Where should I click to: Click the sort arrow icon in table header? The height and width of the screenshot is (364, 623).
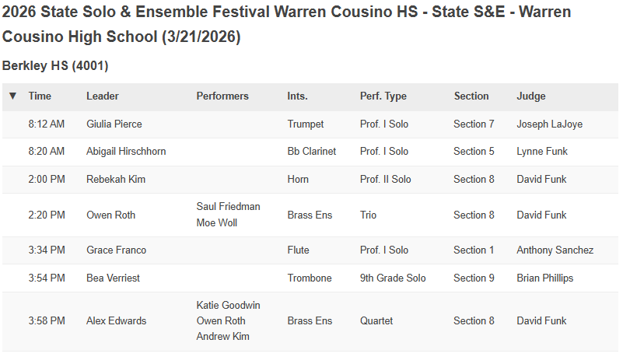[12, 96]
